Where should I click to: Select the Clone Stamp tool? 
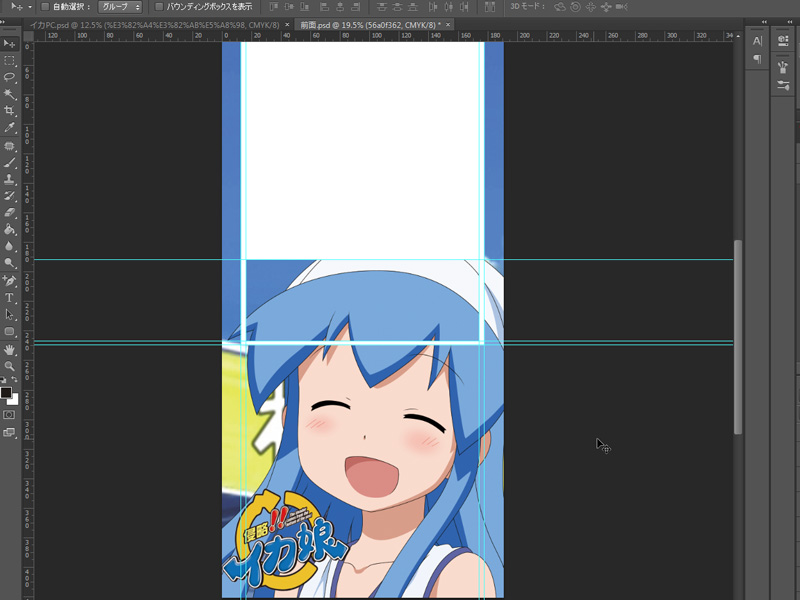click(x=9, y=180)
